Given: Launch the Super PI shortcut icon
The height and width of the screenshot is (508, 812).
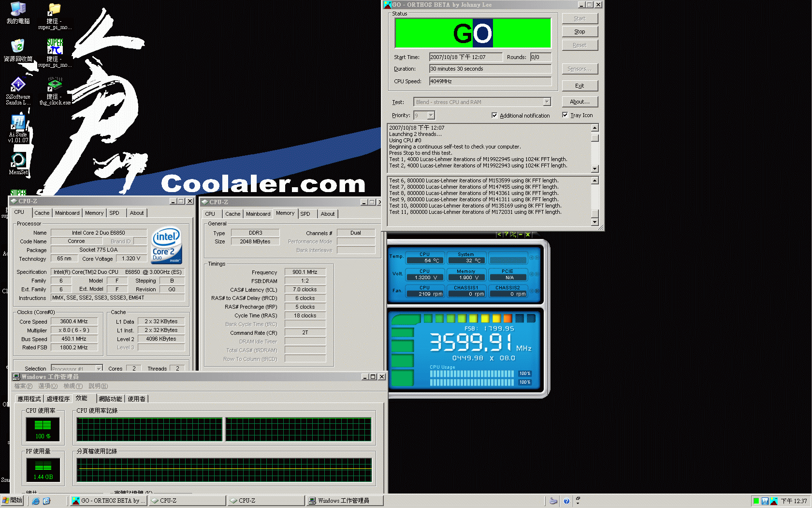Looking at the screenshot, I should pos(55,53).
